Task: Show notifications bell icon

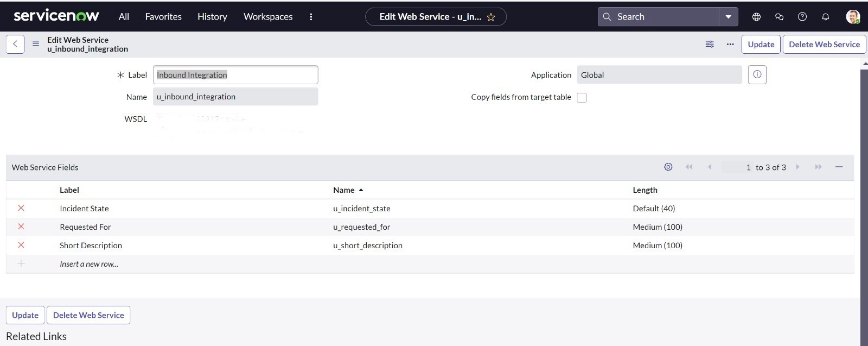Action: click(825, 17)
